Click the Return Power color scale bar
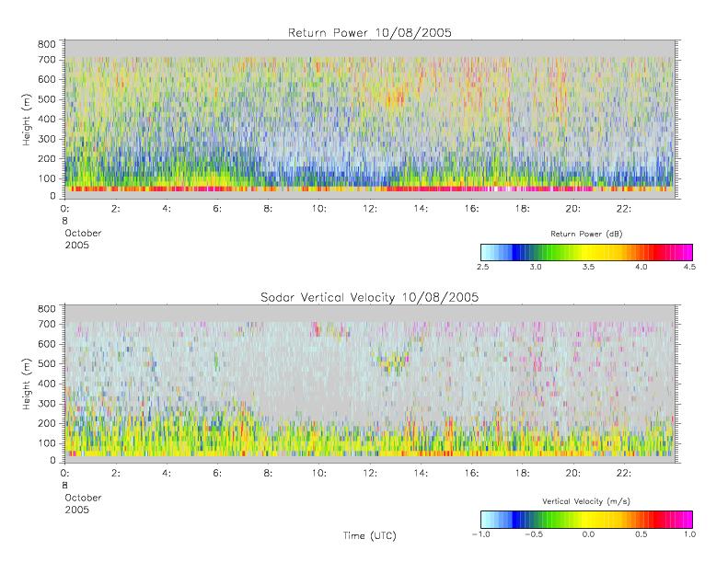 point(587,252)
